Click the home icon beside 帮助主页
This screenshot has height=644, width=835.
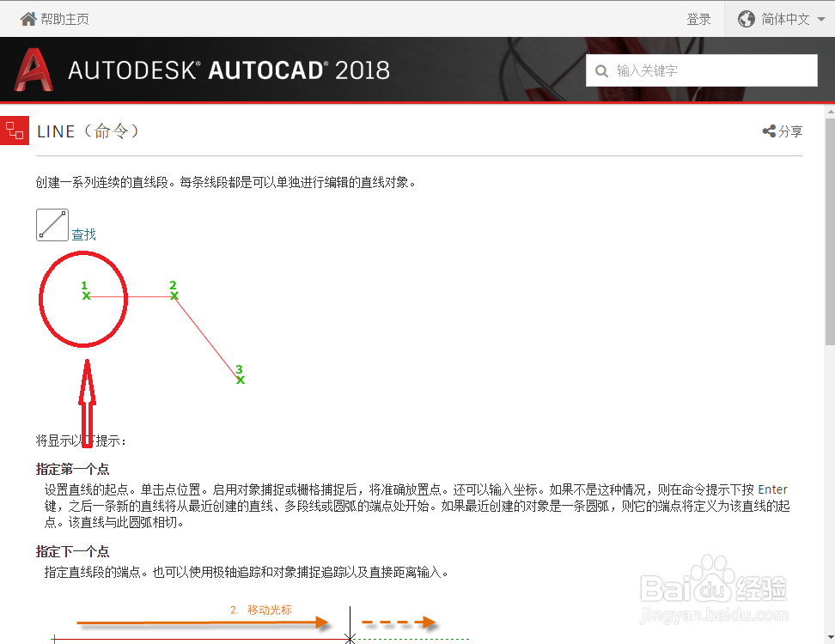28,19
